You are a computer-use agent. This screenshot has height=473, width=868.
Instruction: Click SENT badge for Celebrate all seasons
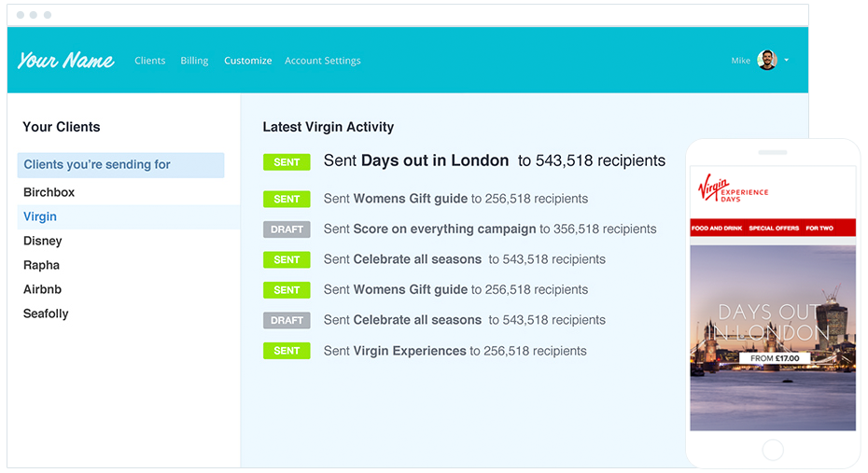coord(287,259)
